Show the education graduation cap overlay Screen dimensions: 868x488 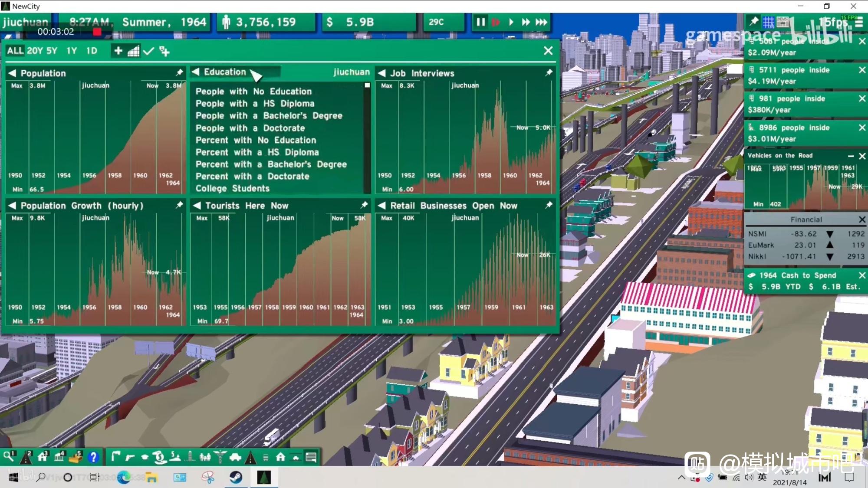click(x=145, y=457)
